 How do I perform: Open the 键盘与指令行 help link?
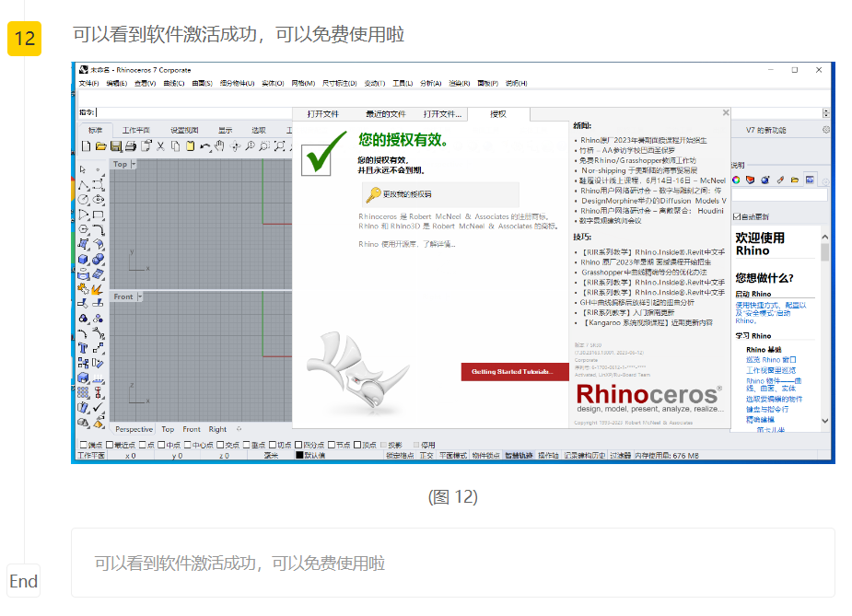[x=767, y=410]
